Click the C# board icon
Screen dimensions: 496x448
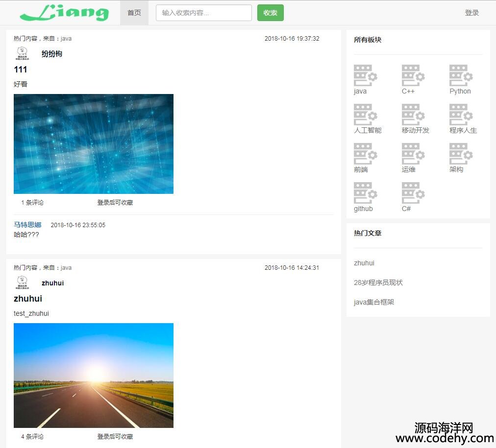coord(413,193)
